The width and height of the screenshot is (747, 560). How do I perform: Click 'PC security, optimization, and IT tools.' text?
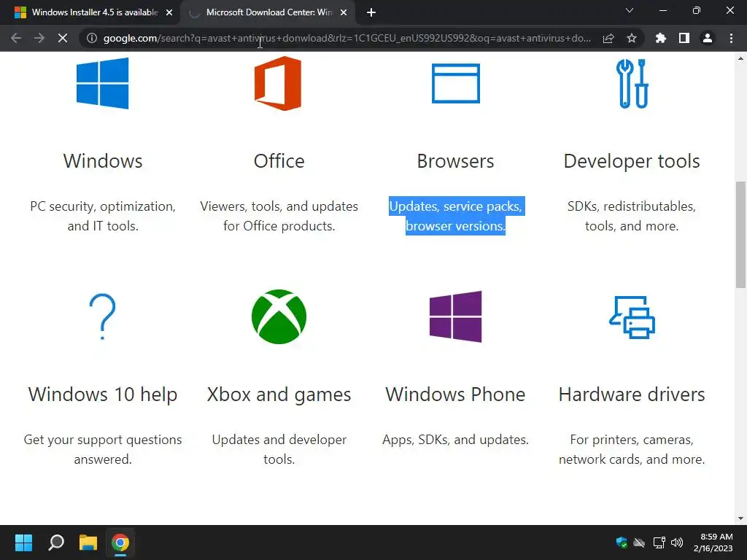103,216
